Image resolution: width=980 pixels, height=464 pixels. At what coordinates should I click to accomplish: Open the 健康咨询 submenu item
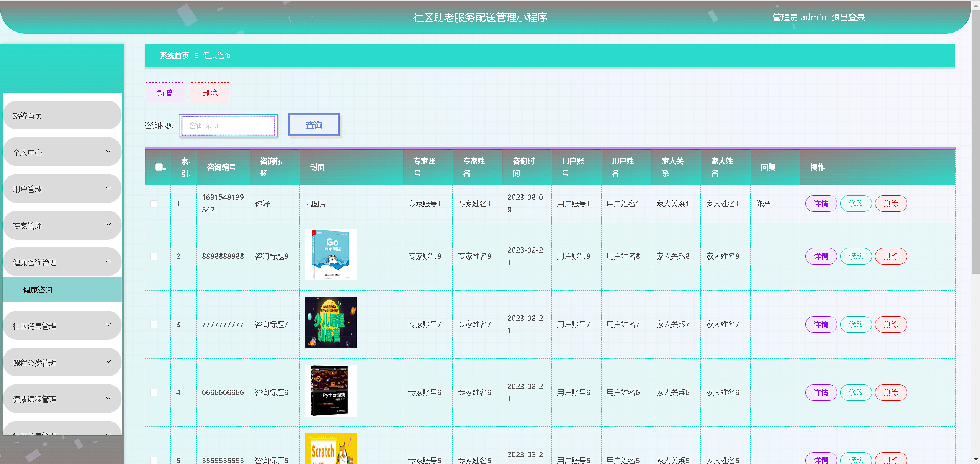point(38,290)
